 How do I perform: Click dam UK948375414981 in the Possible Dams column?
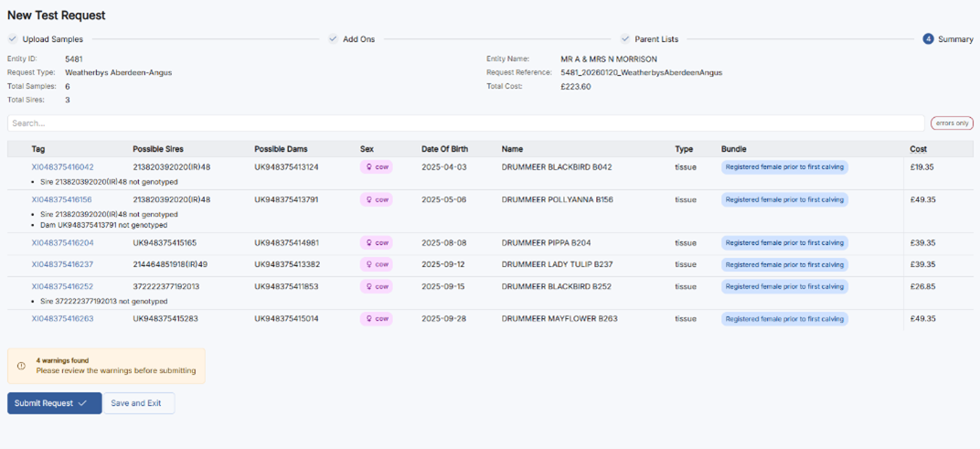[x=287, y=242]
